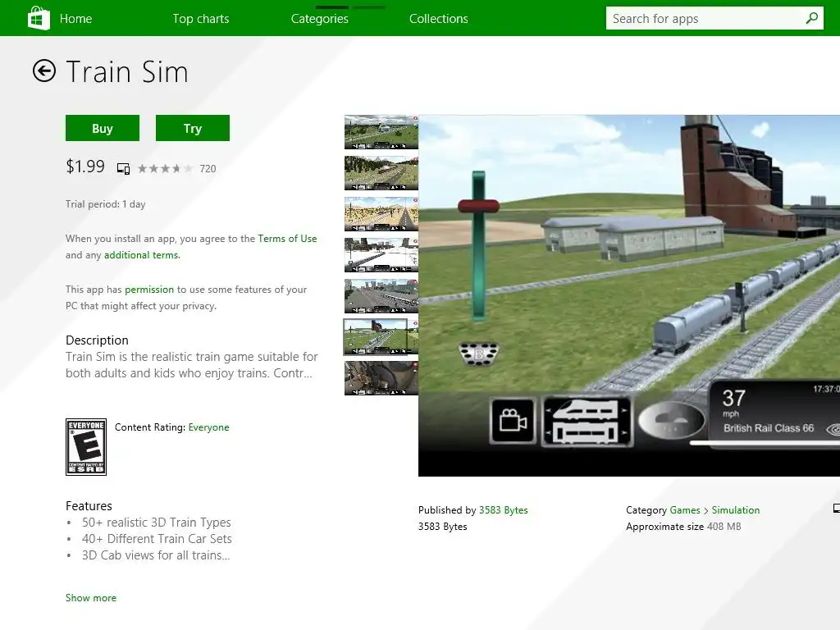The image size is (840, 630).
Task: Click the Try button
Action: pyautogui.click(x=192, y=128)
